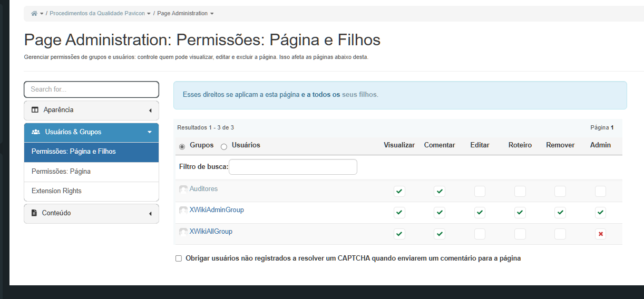Toggle Comentar right for XWikiAllGroup
644x299 pixels.
[x=440, y=234]
